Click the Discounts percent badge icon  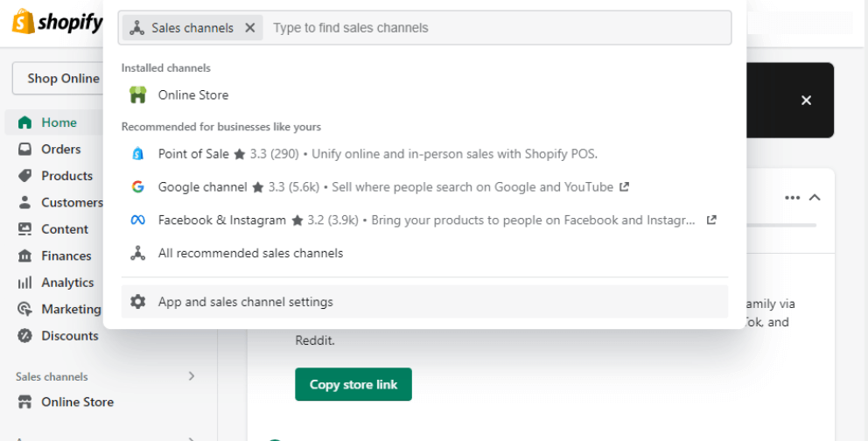[x=24, y=335]
